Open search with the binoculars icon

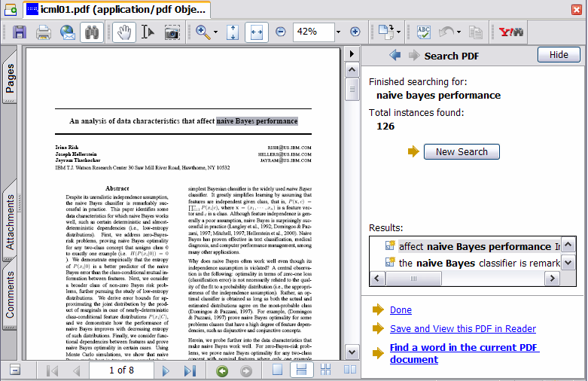(x=92, y=32)
